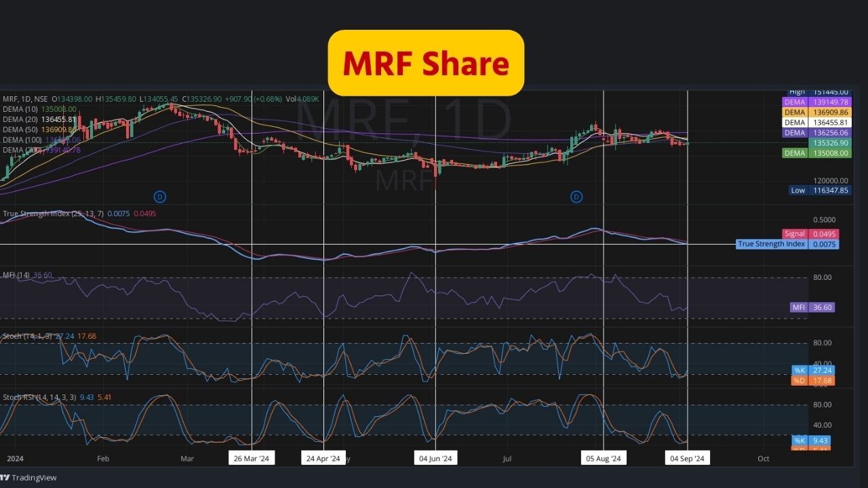Click the True Strength Index 0.0075 axis label

click(x=787, y=244)
